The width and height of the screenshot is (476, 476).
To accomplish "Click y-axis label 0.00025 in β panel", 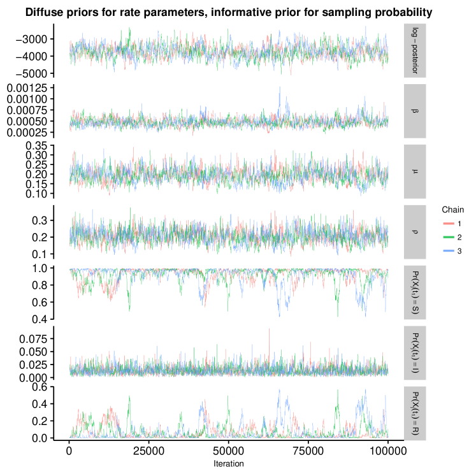I will [x=27, y=133].
